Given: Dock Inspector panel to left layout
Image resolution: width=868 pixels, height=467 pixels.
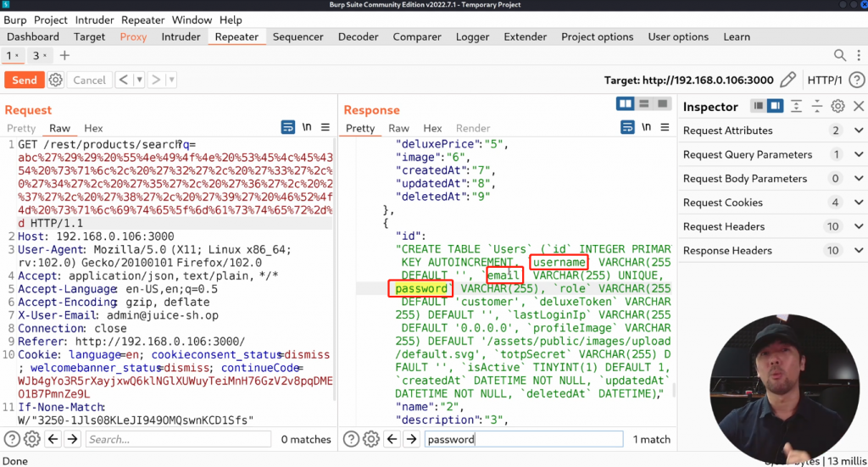Looking at the screenshot, I should pos(759,106).
